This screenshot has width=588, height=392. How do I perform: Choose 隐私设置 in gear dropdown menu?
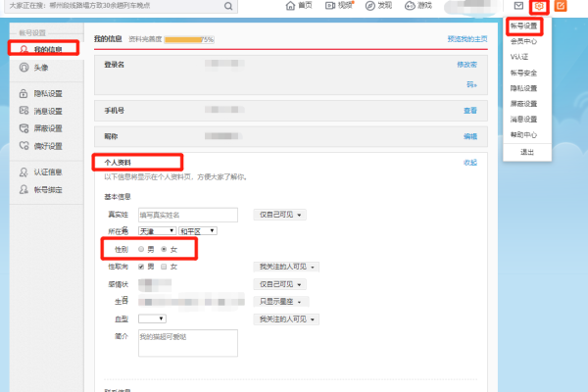[x=524, y=88]
